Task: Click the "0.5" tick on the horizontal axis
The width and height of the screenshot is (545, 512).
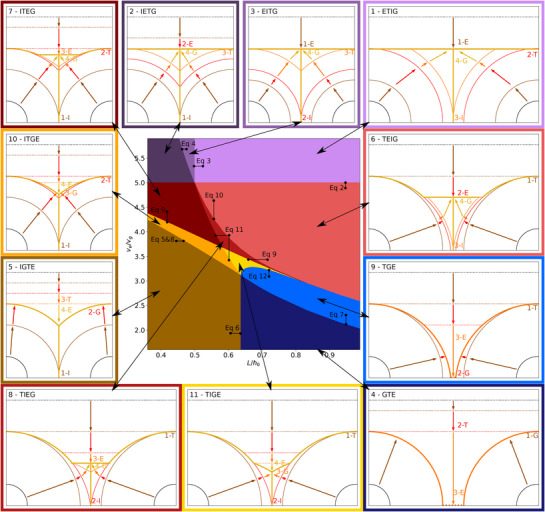Action: (x=195, y=355)
